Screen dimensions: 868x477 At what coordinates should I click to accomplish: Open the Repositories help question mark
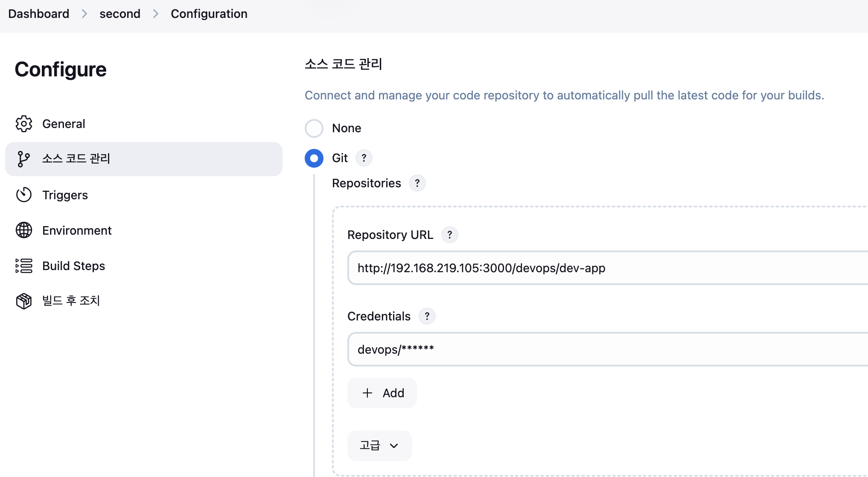tap(417, 183)
